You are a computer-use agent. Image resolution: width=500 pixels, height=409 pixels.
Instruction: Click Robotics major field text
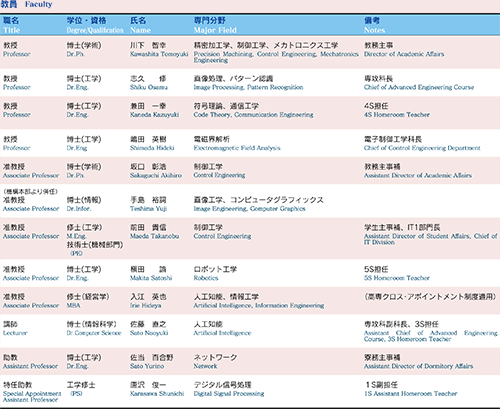point(206,278)
